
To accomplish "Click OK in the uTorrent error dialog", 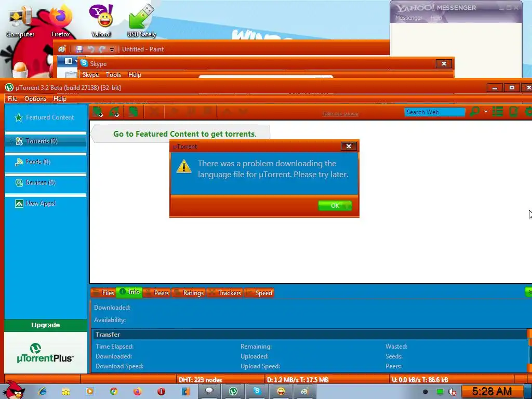I will point(335,206).
